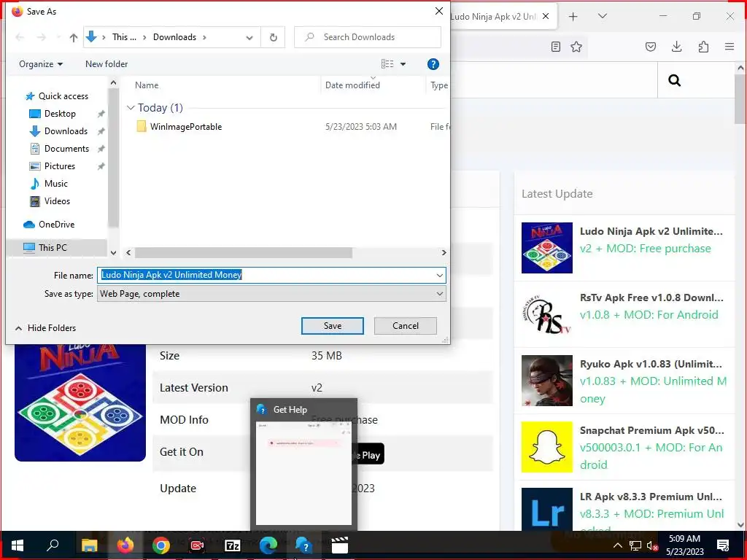Image resolution: width=747 pixels, height=560 pixels.
Task: Click the File name text field
Action: click(266, 275)
